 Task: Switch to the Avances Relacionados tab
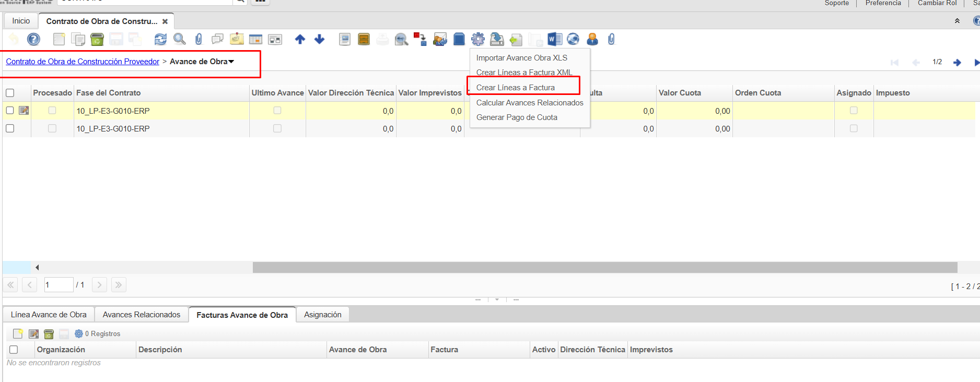[141, 315]
